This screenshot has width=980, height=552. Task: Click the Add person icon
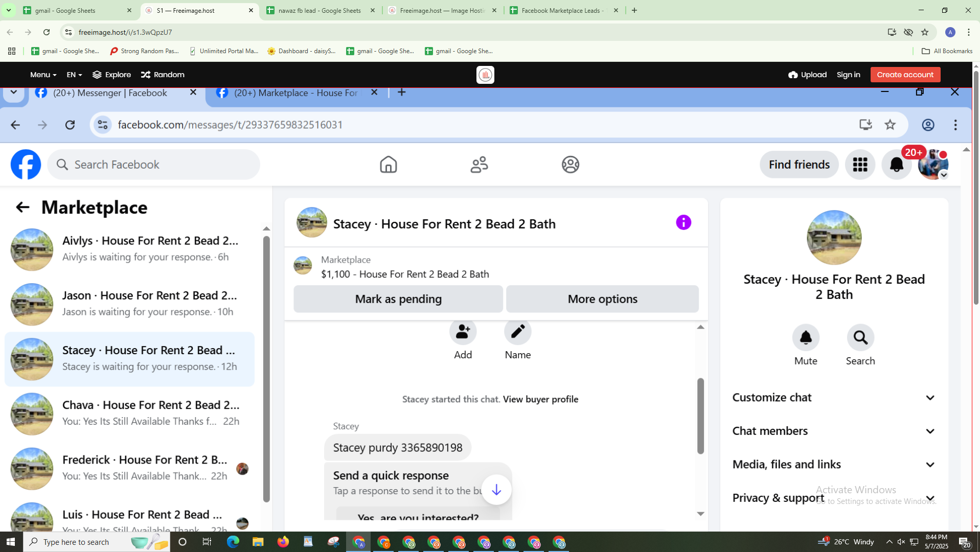(463, 332)
